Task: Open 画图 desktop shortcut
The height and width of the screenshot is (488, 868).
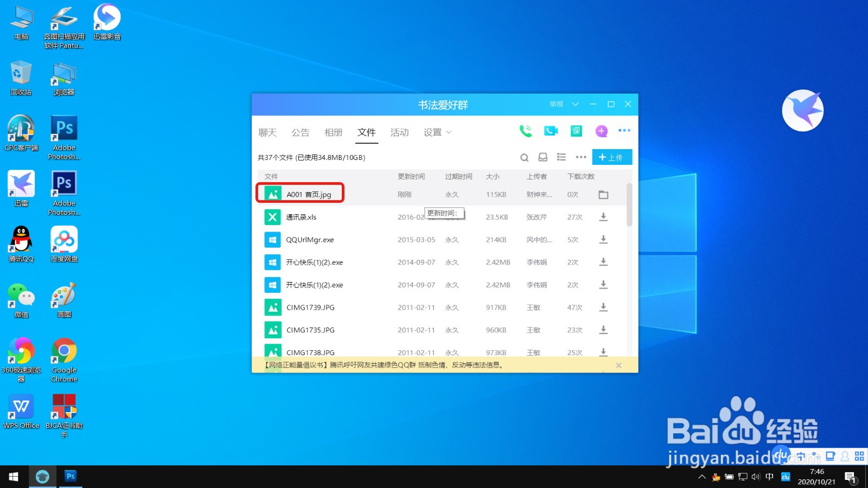Action: pyautogui.click(x=64, y=300)
